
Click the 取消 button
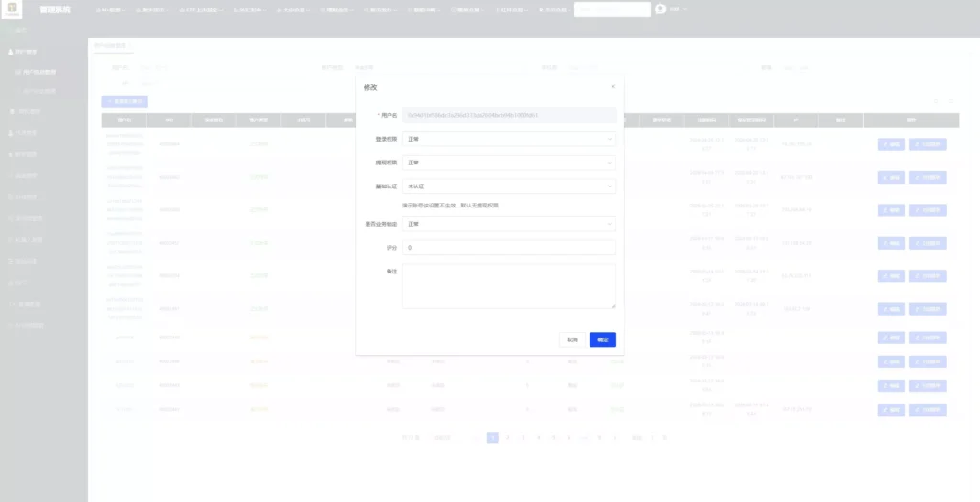[572, 339]
